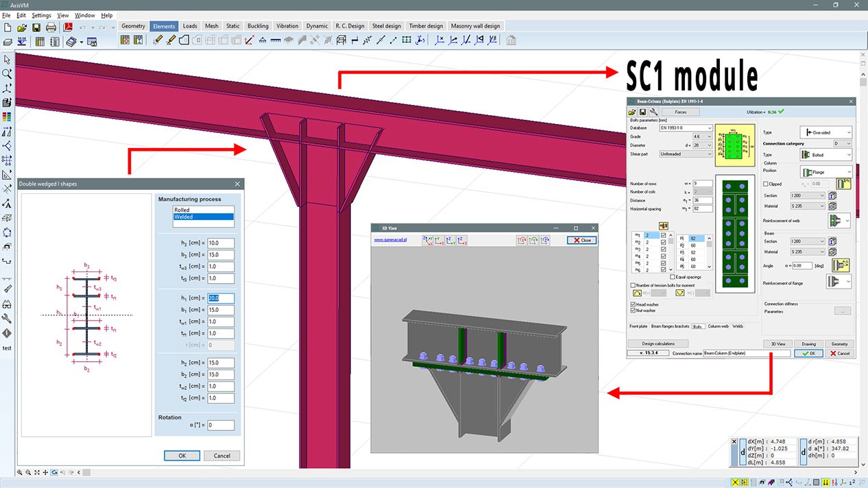This screenshot has height=488, width=868.
Task: Expand the Bolted connection type dropdown
Action: tap(826, 155)
